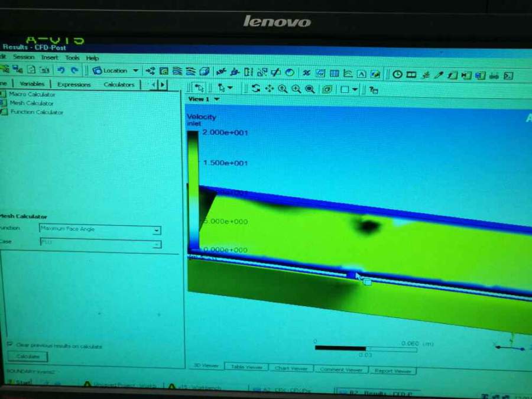532x399 pixels.
Task: Switch to the Expressions tab
Action: point(74,84)
